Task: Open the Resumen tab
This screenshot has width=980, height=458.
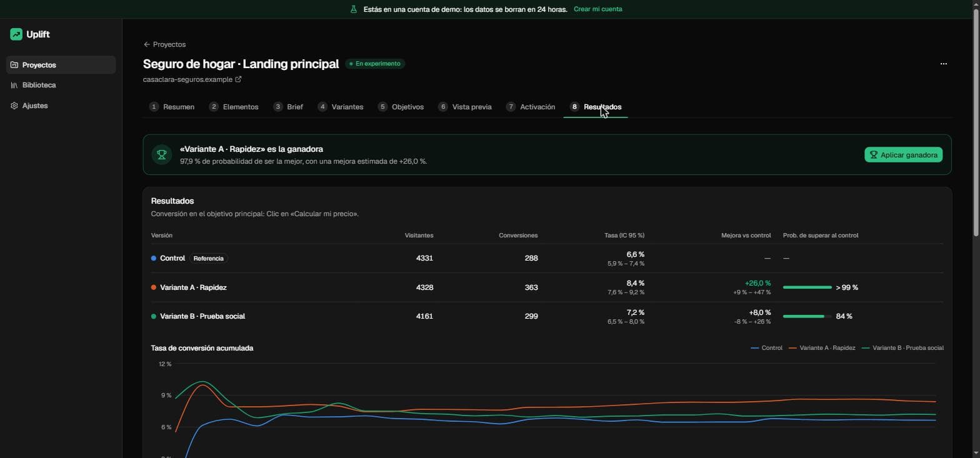Action: (172, 107)
